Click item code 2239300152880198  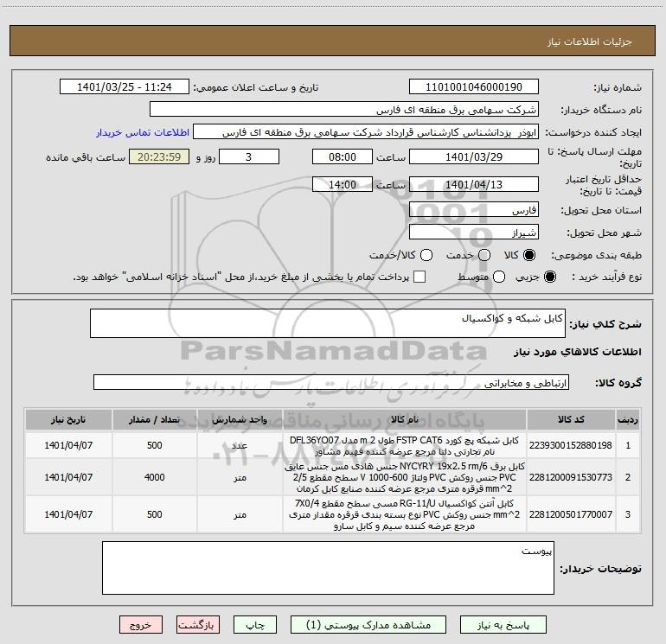pos(571,445)
